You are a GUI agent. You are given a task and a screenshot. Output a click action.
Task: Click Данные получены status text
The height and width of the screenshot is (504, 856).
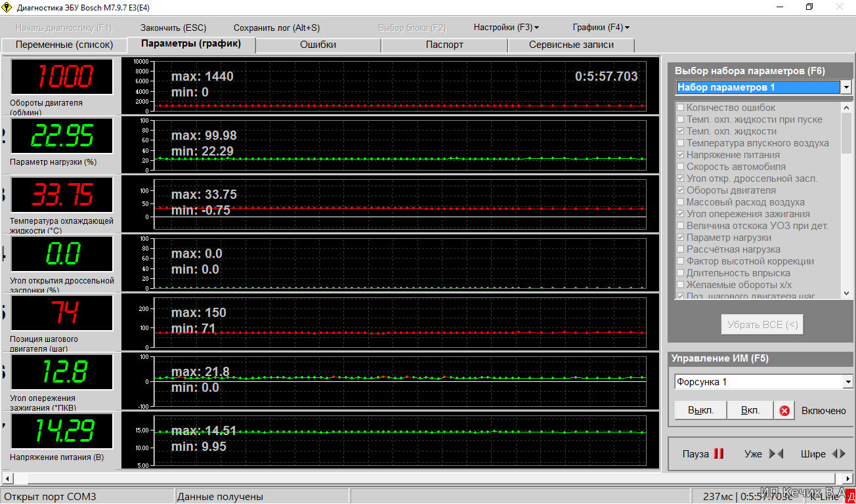221,496
